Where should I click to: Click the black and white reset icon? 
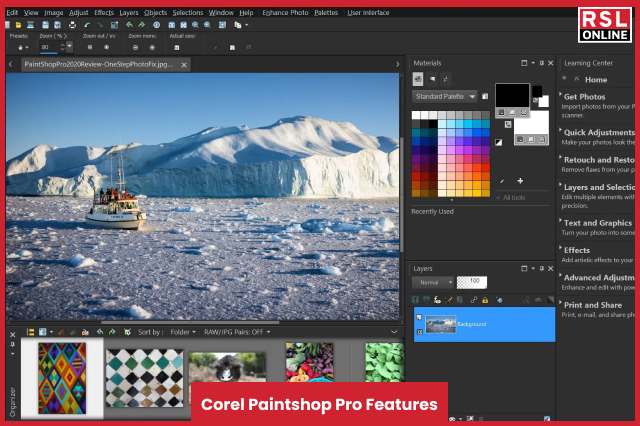click(499, 142)
